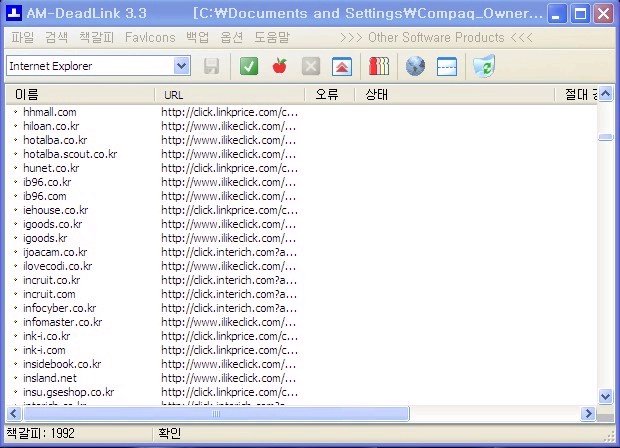Select the igoods.kr bookmark

[x=45, y=238]
